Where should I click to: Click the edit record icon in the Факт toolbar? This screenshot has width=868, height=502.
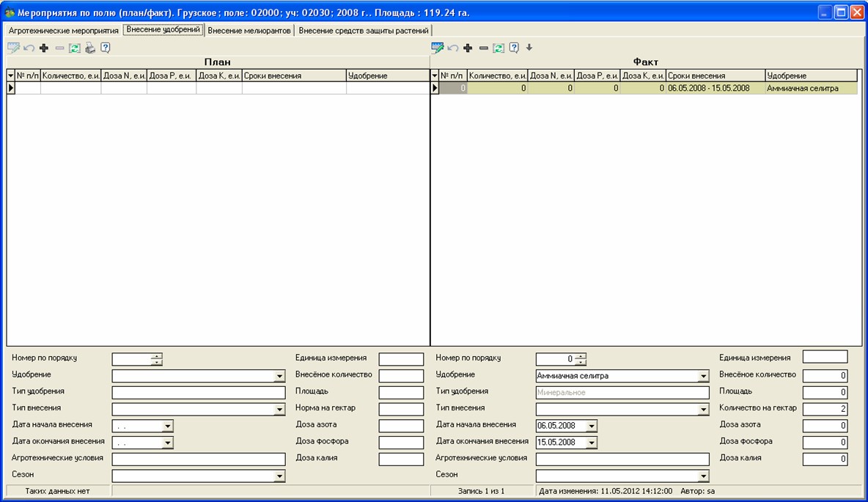click(438, 48)
